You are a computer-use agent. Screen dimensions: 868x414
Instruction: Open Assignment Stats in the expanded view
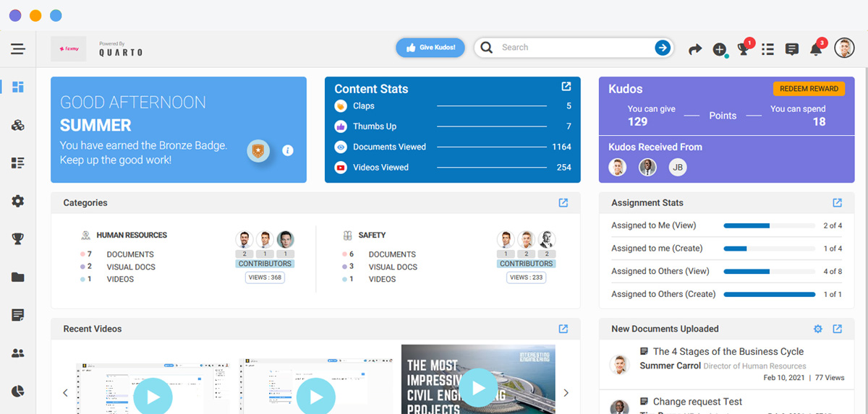[x=837, y=203]
